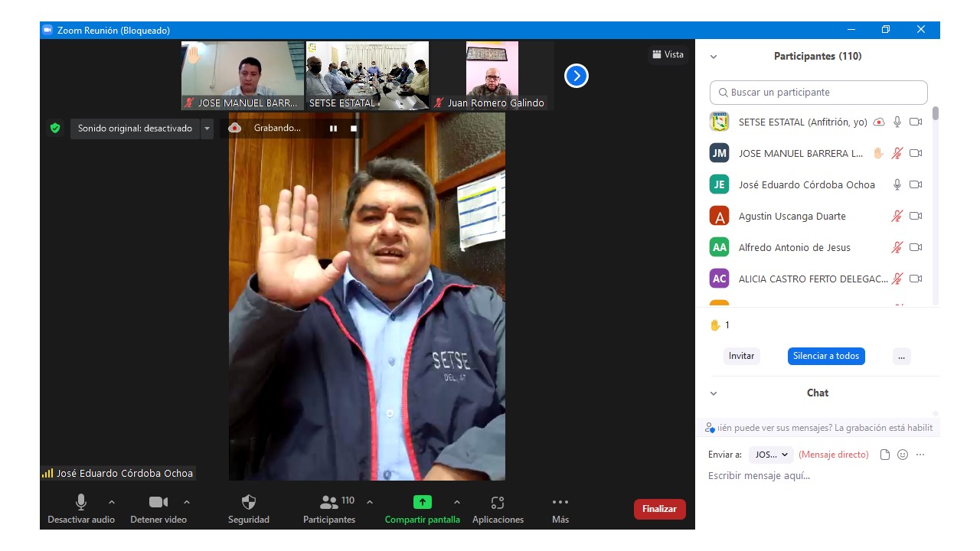Screen dimensions: 980x551
Task: Expand audio options arrow beside Desactivar audio
Action: coord(112,502)
